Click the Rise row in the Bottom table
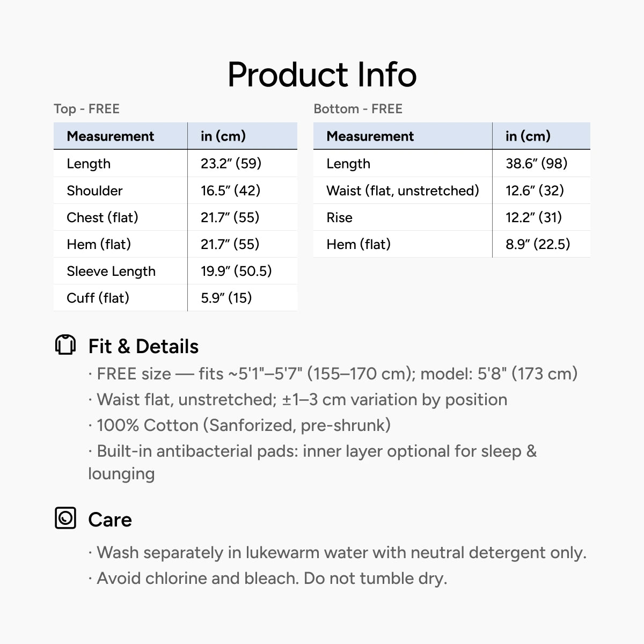 point(452,217)
